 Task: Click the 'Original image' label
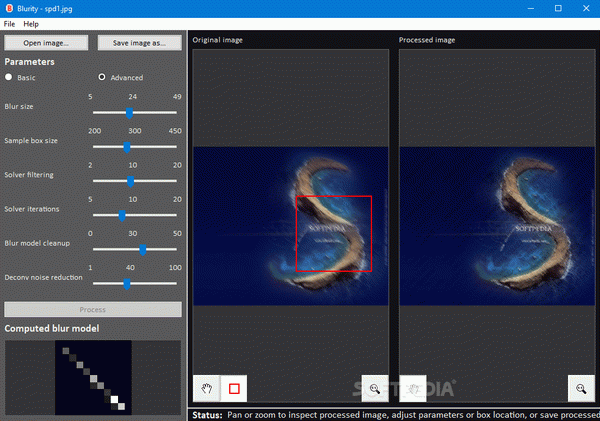[217, 40]
